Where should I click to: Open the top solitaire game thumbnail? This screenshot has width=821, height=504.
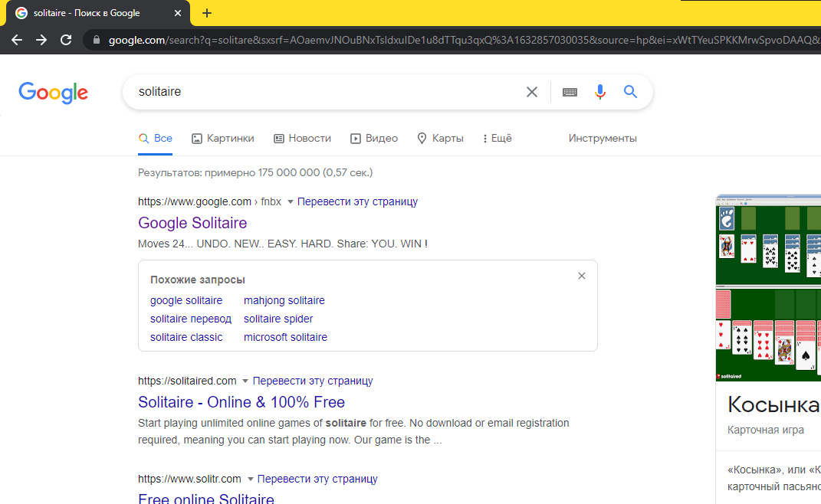coord(768,240)
